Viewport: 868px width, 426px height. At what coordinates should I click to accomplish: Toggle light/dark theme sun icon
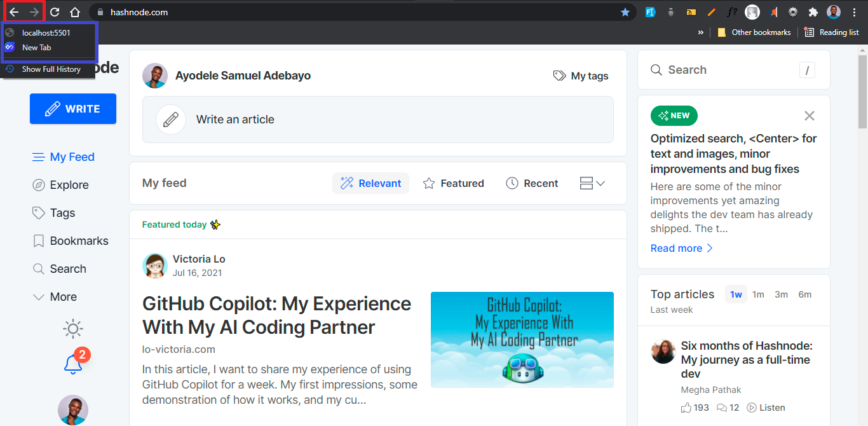(x=73, y=329)
